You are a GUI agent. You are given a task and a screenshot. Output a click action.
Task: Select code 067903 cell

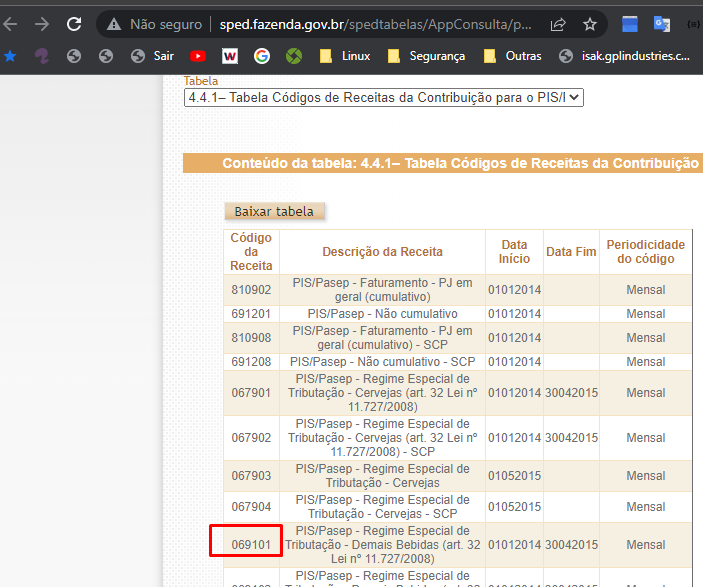251,475
